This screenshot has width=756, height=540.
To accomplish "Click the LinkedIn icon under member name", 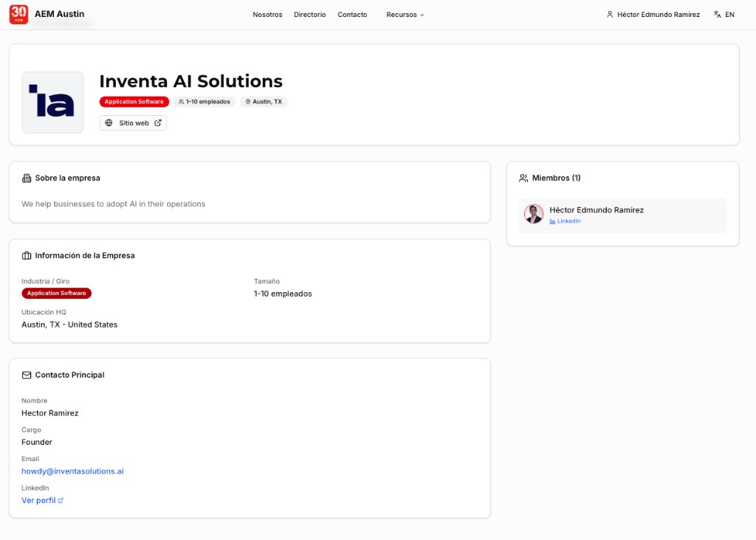I will (x=552, y=221).
